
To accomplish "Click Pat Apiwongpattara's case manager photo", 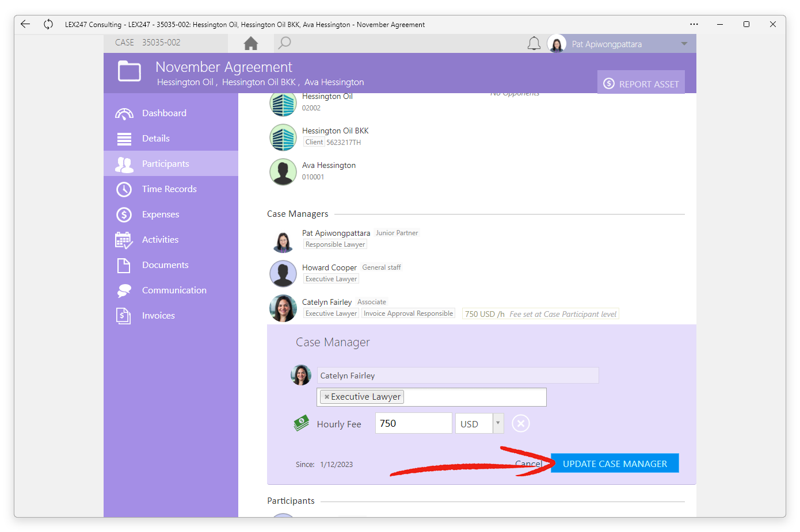I will 283,241.
